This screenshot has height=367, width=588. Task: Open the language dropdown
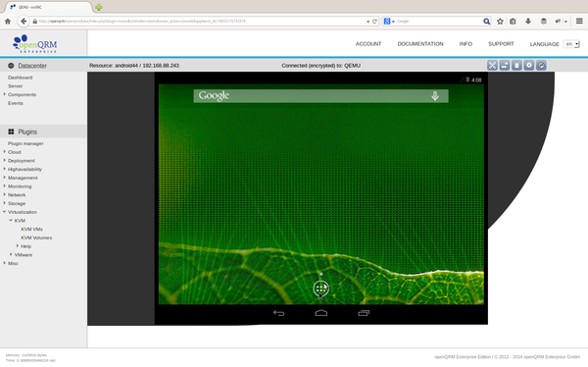571,44
